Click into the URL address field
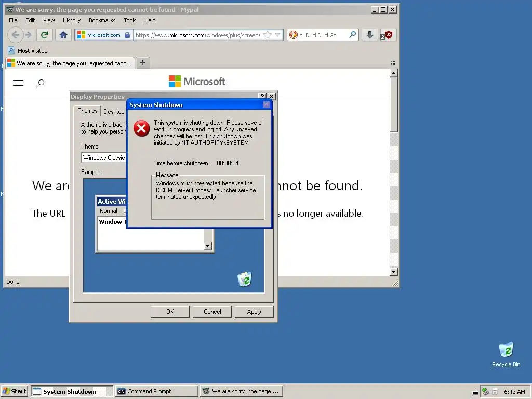This screenshot has width=532, height=399. [197, 35]
